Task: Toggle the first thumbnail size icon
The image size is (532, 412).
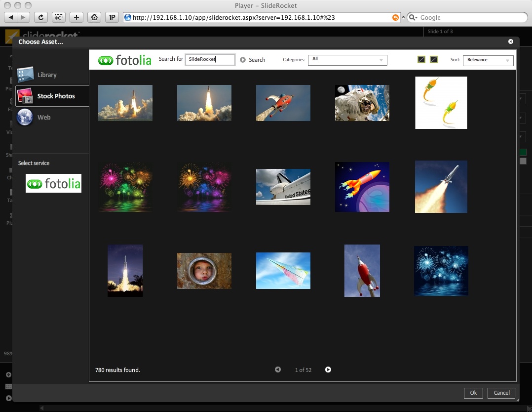Action: (x=421, y=59)
